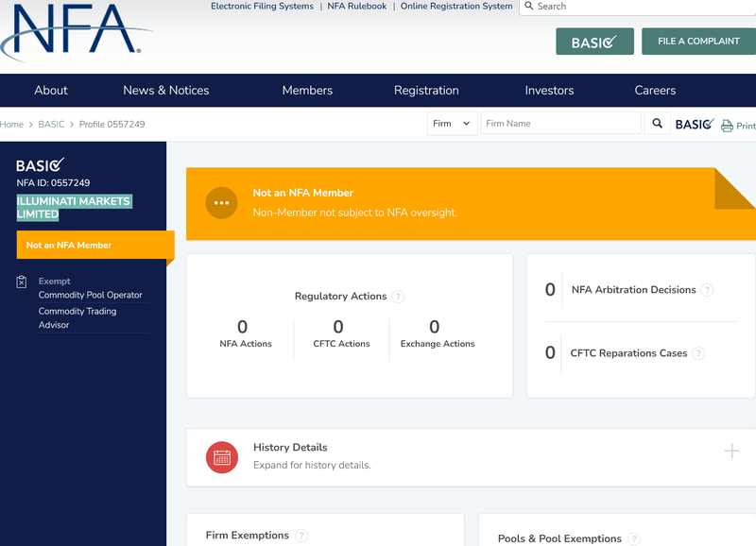The height and width of the screenshot is (546, 756).
Task: Open the help icon next to Regulatory Actions
Action: pos(398,297)
